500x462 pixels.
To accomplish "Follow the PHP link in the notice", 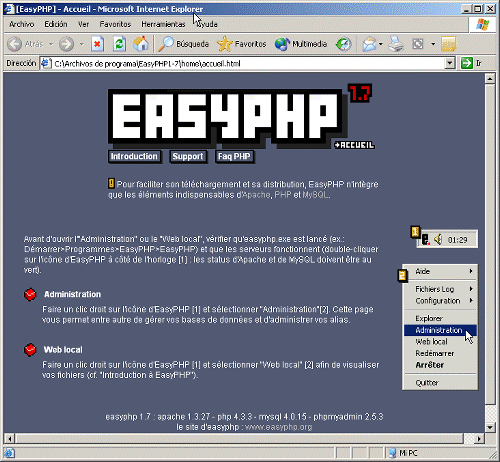I will 283,195.
